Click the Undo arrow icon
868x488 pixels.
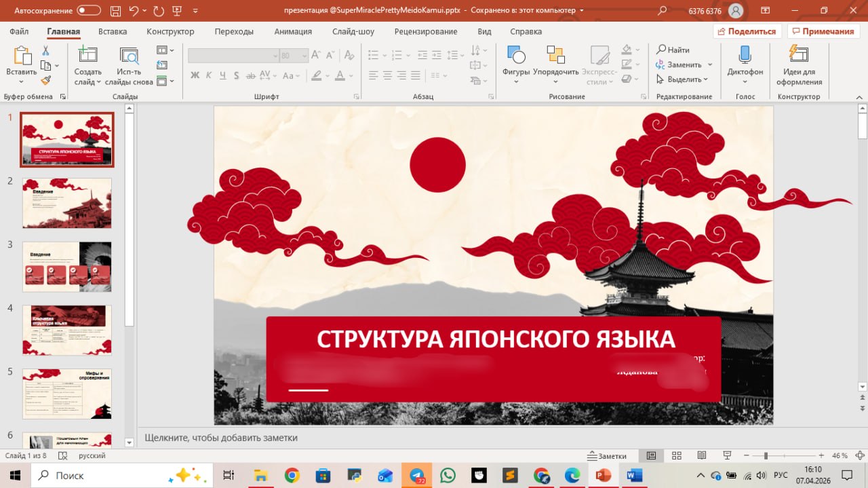(134, 10)
